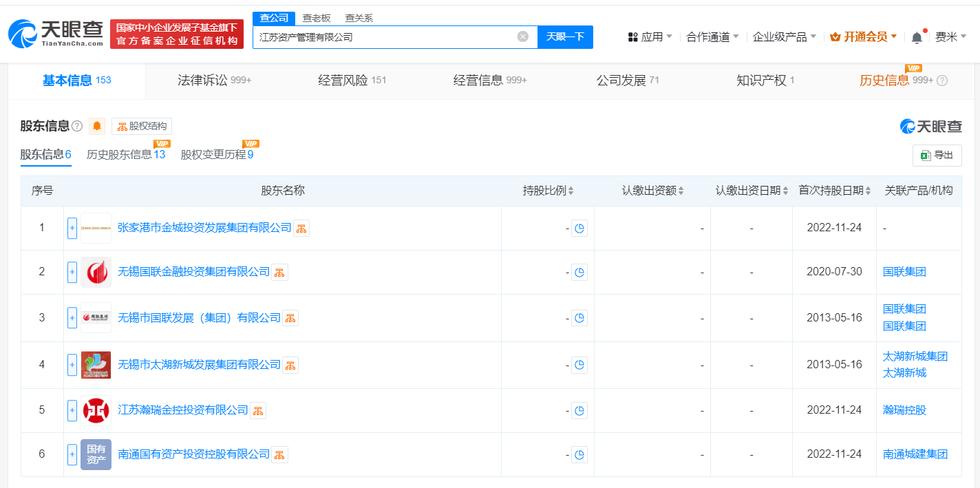Click the 江苏瀚瑞金控投资 logo thumbnail
The image size is (980, 488).
(96, 410)
